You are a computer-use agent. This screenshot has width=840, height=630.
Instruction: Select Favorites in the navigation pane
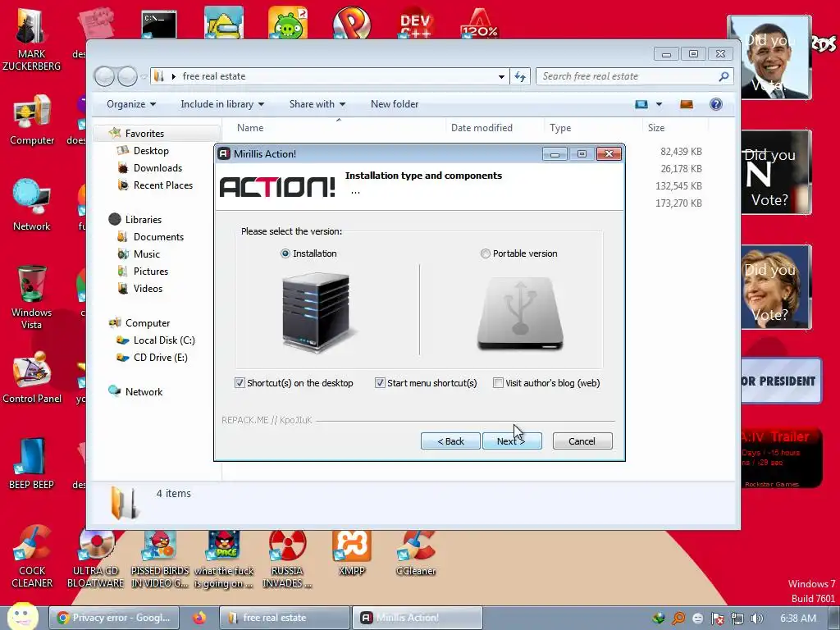click(144, 134)
